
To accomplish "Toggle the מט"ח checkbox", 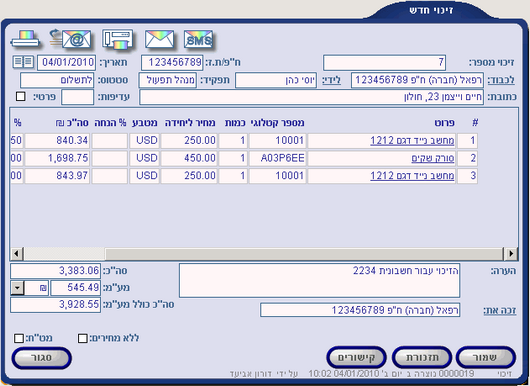I will tap(19, 338).
